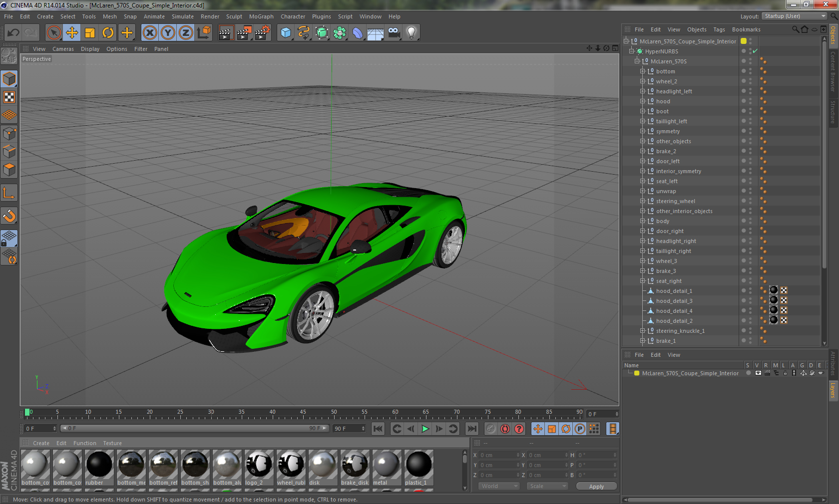The width and height of the screenshot is (839, 504).
Task: Go to end of animation
Action: pos(471,429)
